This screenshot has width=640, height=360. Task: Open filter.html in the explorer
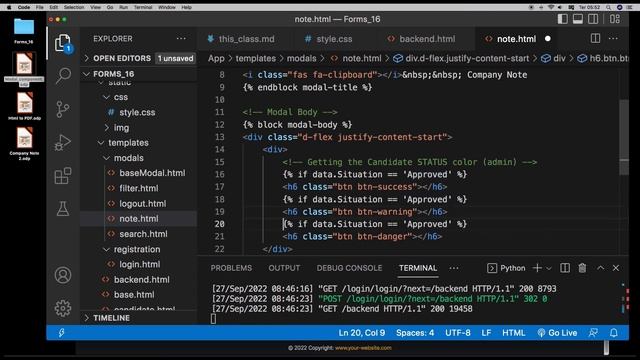tap(139, 189)
